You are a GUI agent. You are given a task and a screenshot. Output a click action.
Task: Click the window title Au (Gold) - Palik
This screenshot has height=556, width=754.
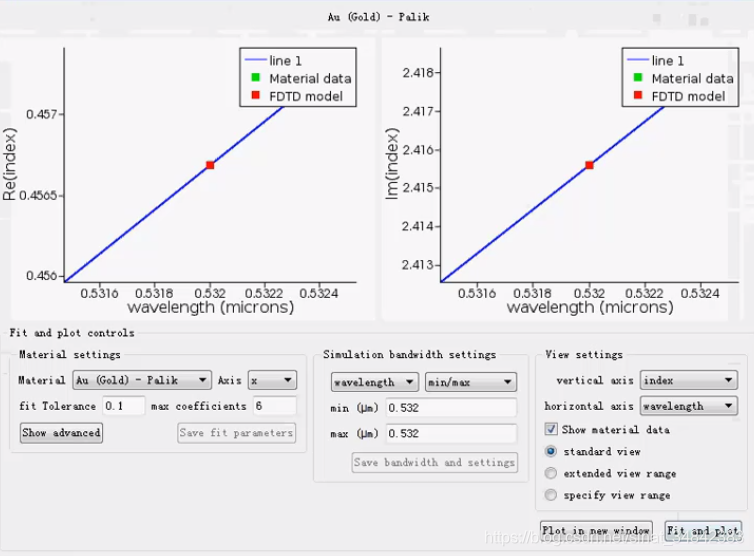pos(378,17)
